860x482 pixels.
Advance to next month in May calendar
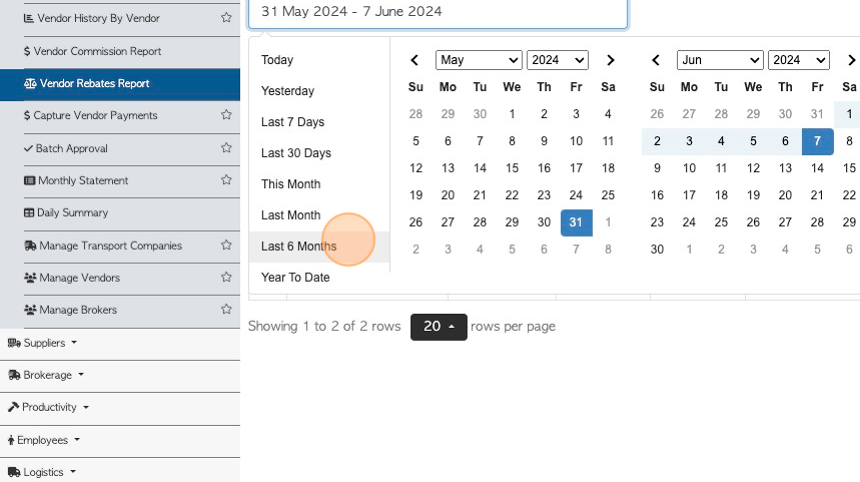610,60
